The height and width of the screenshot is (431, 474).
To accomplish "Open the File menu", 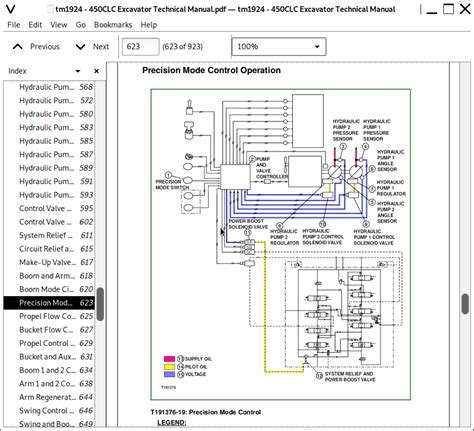I will pos(14,25).
